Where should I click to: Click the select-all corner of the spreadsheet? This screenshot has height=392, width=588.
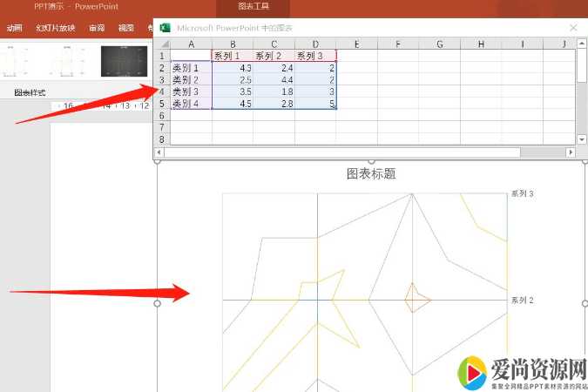coord(163,44)
